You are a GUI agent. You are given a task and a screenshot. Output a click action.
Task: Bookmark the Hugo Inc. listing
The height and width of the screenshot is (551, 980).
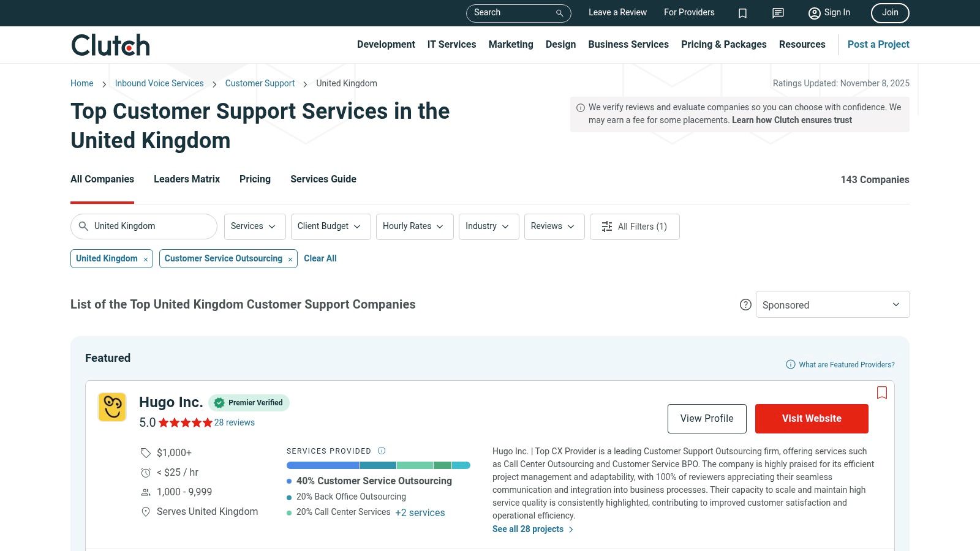coord(882,392)
